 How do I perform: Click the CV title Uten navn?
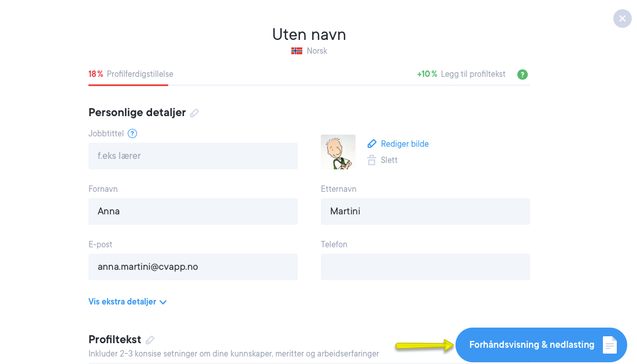(x=309, y=35)
